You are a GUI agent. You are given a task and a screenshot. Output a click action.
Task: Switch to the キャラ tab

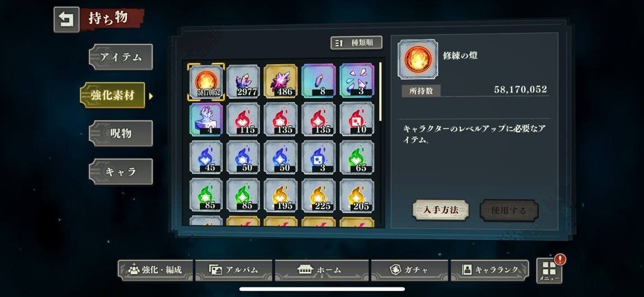tap(121, 171)
